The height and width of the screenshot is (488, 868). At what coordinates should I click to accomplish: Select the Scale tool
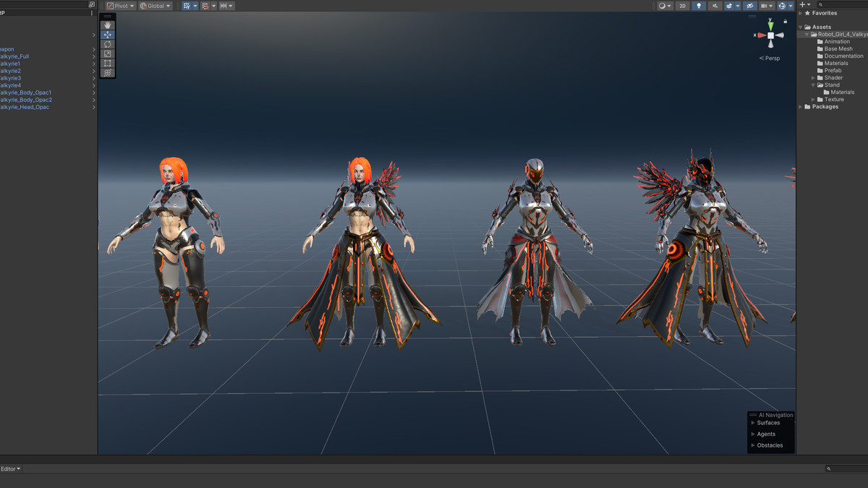[108, 53]
